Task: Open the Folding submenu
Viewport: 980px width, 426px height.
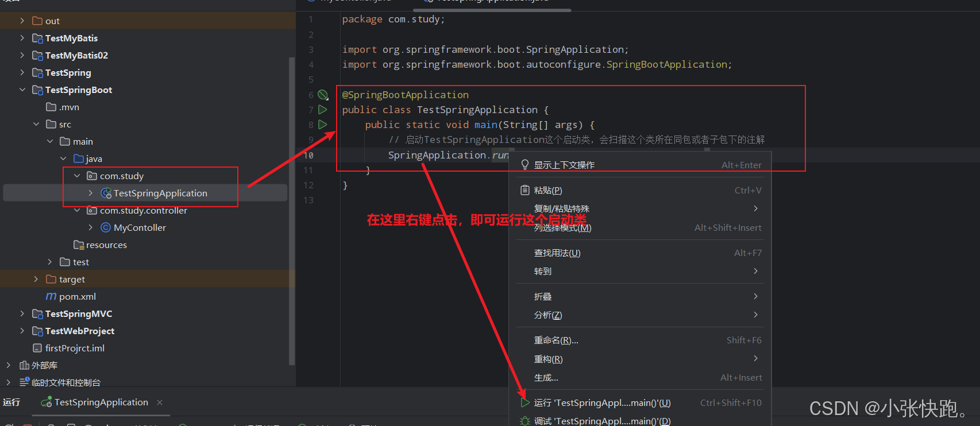Action: pyautogui.click(x=641, y=296)
